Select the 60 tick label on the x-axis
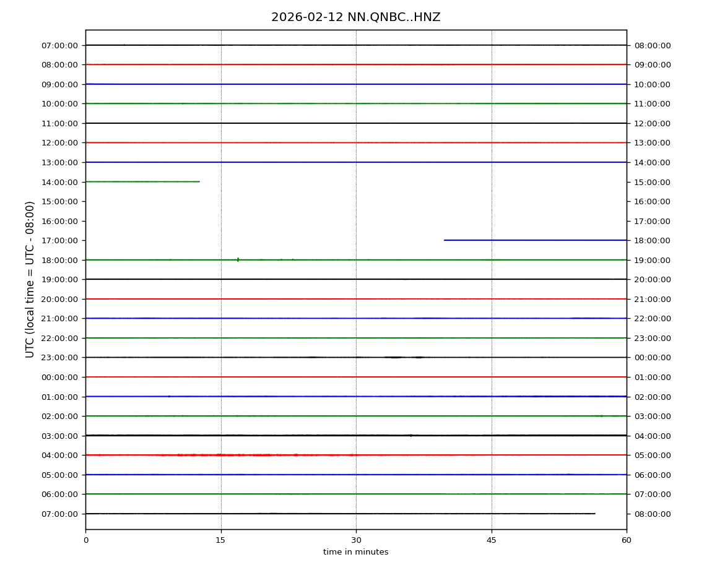The width and height of the screenshot is (712, 588). tap(627, 540)
